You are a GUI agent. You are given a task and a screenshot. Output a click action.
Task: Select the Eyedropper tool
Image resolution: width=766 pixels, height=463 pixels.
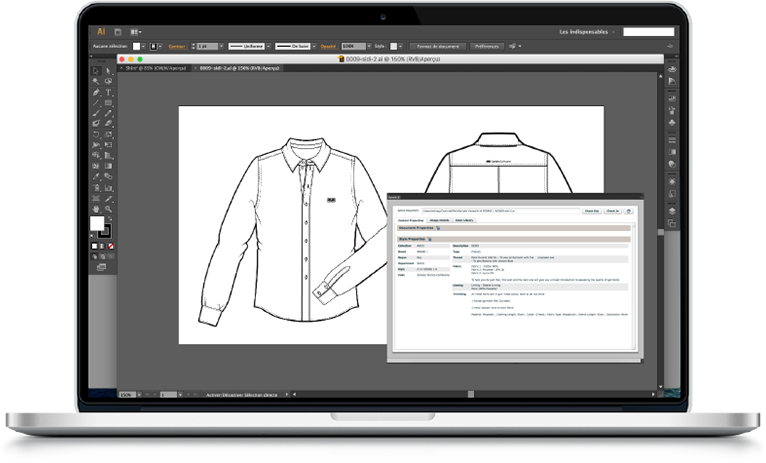96,175
